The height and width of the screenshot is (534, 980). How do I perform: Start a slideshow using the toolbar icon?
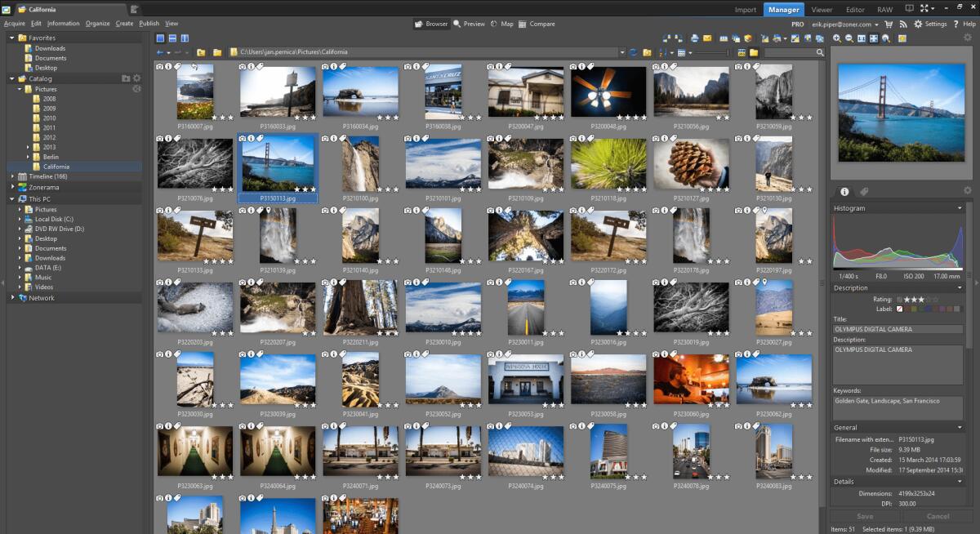point(724,38)
